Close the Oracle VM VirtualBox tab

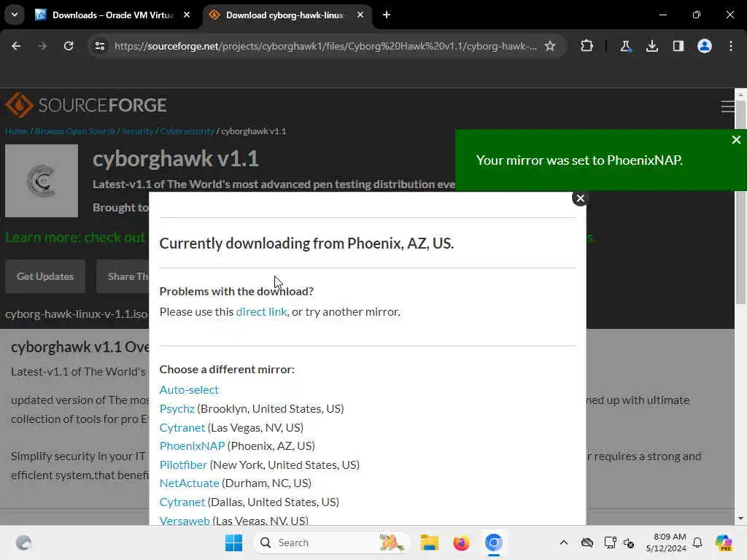coord(187,15)
